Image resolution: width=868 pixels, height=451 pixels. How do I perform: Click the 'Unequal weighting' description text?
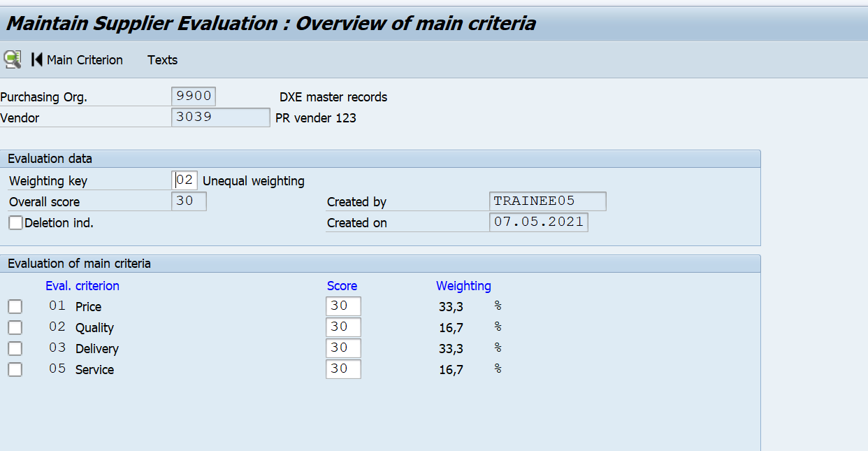click(x=254, y=181)
